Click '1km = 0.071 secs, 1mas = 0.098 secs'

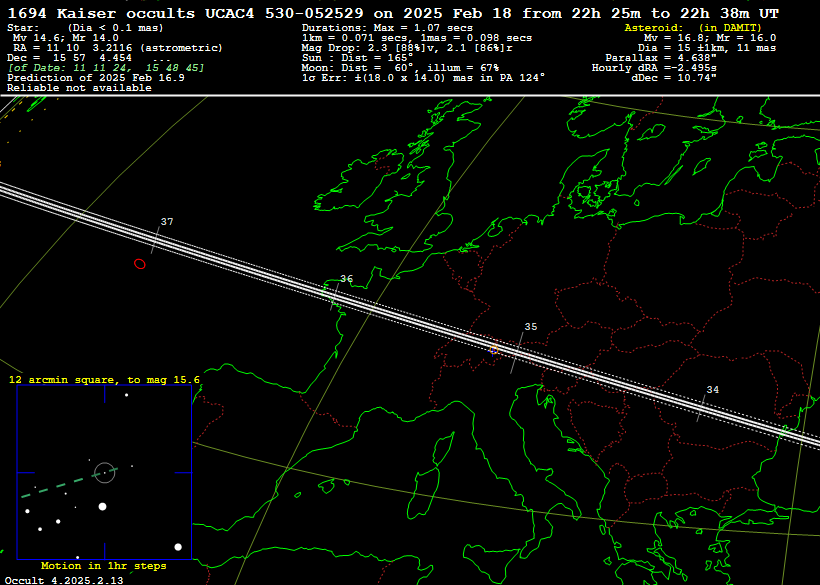tap(417, 38)
